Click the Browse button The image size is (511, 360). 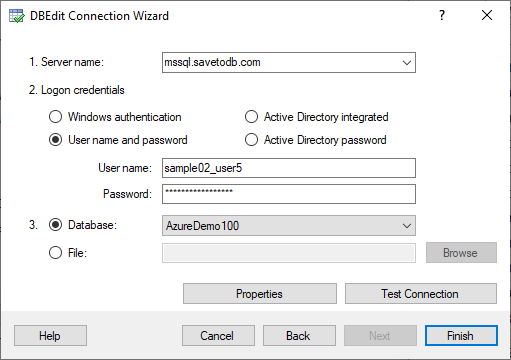pyautogui.click(x=461, y=253)
